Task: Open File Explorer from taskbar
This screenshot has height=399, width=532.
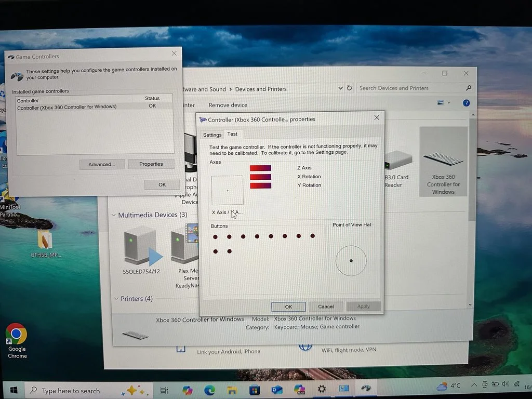Action: pyautogui.click(x=232, y=390)
